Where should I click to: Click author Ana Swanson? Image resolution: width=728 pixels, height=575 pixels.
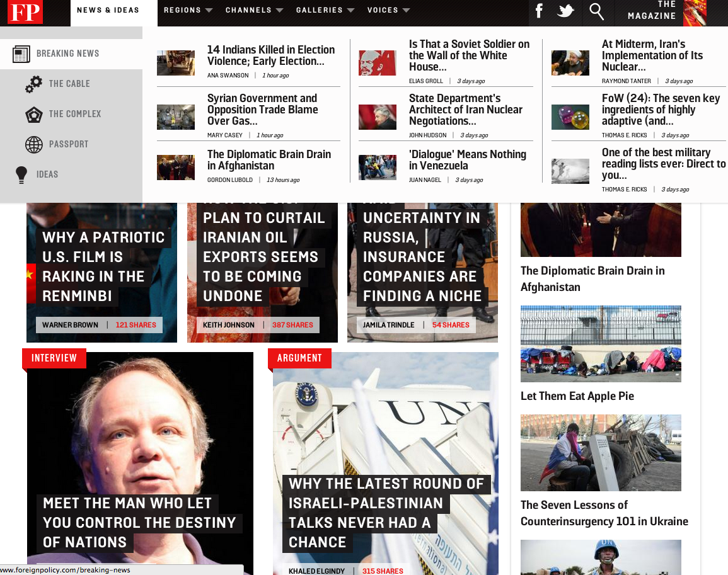tap(228, 75)
